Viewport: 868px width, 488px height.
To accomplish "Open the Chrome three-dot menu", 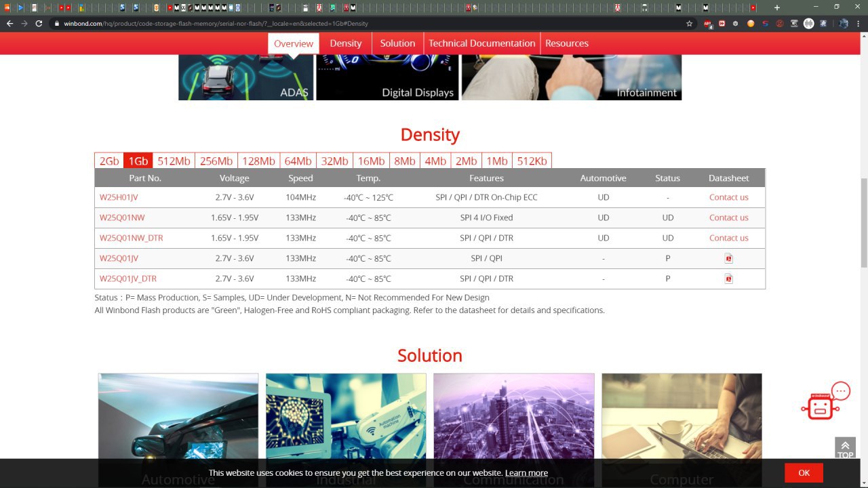I will 859,23.
